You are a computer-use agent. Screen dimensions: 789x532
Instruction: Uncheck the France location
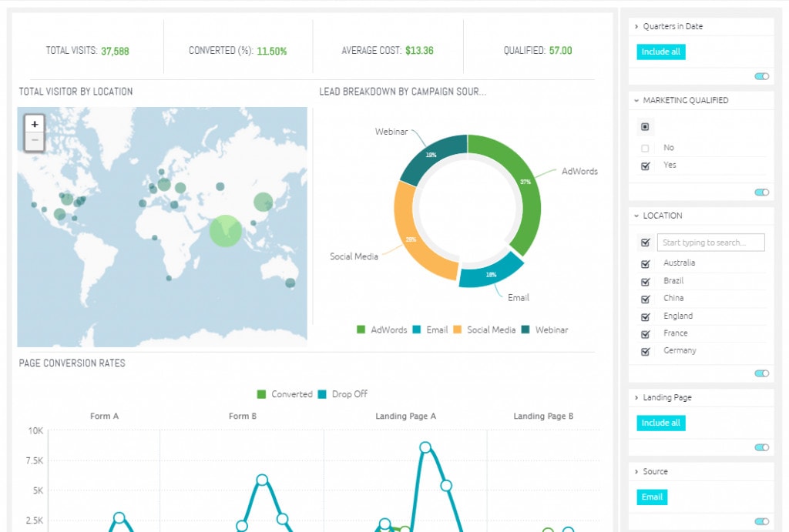click(646, 334)
